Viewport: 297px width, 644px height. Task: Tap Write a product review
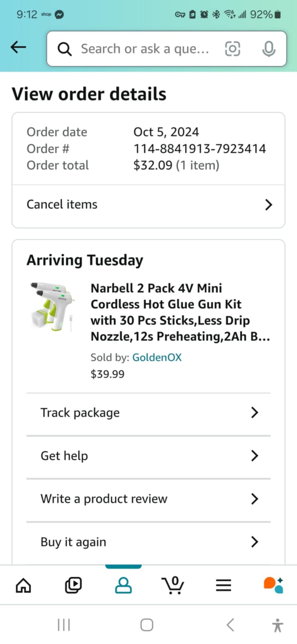[x=104, y=499]
